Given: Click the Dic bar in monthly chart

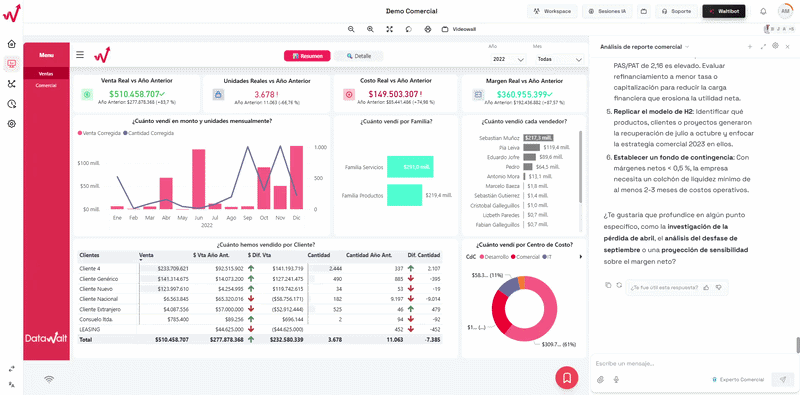Looking at the screenshot, I should (x=296, y=178).
